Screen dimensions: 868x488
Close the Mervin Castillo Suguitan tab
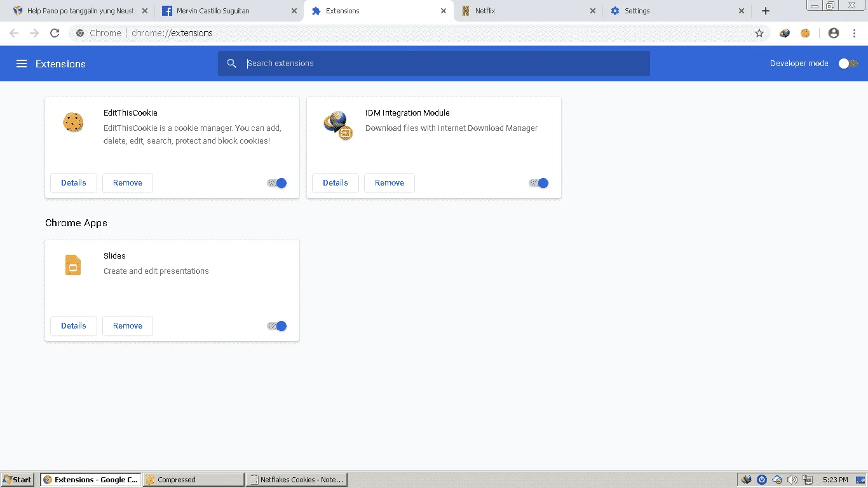[x=294, y=11]
